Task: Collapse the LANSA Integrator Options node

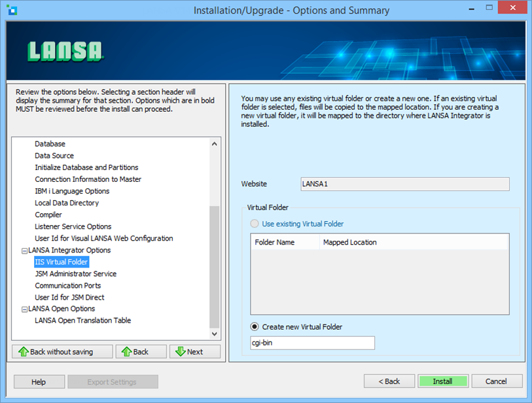Action: pos(24,251)
